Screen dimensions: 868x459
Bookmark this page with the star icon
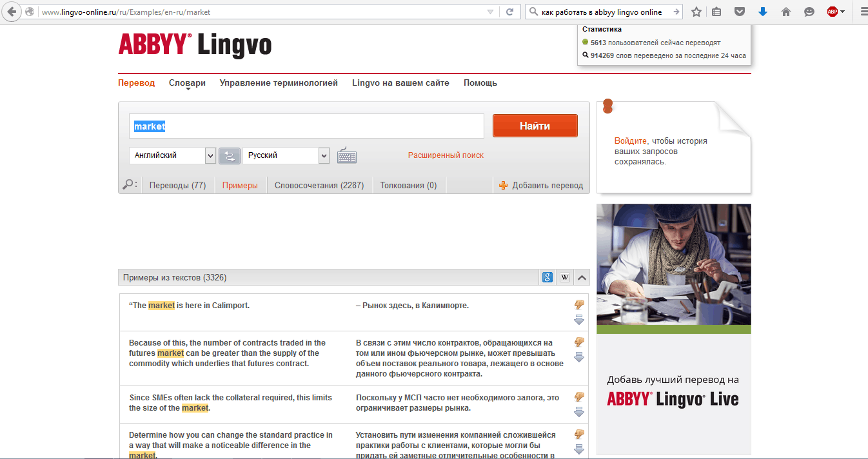pyautogui.click(x=696, y=12)
